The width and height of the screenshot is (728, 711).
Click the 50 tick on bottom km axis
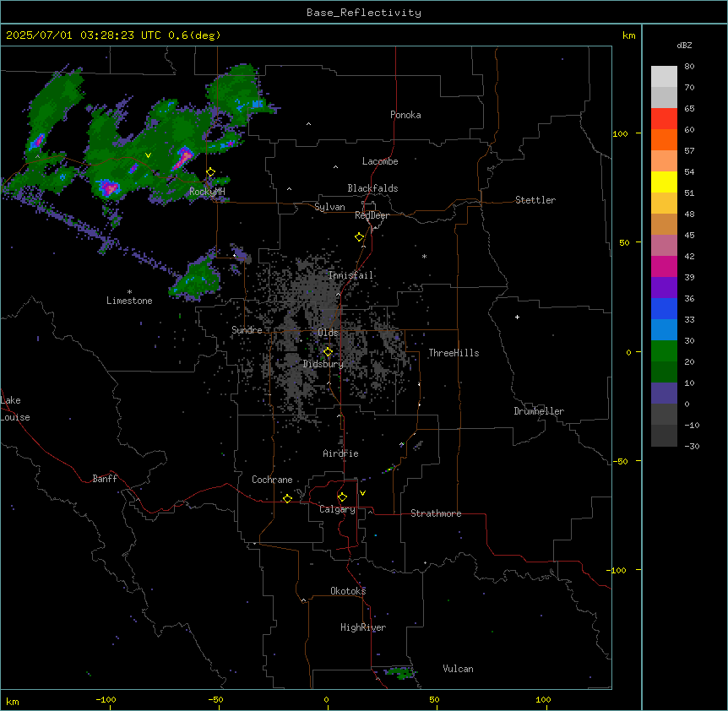(433, 699)
